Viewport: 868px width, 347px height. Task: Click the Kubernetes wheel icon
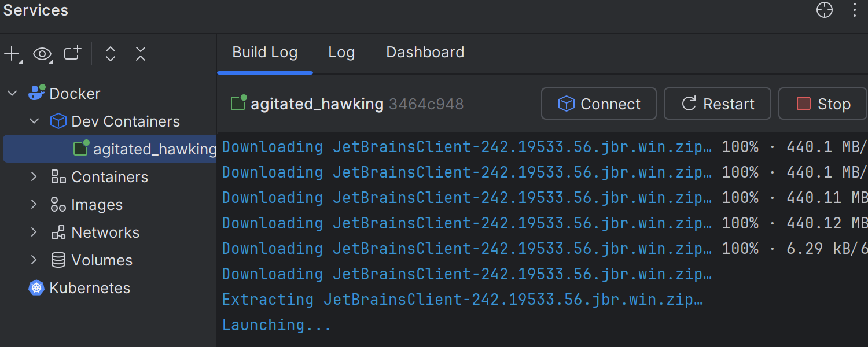36,288
